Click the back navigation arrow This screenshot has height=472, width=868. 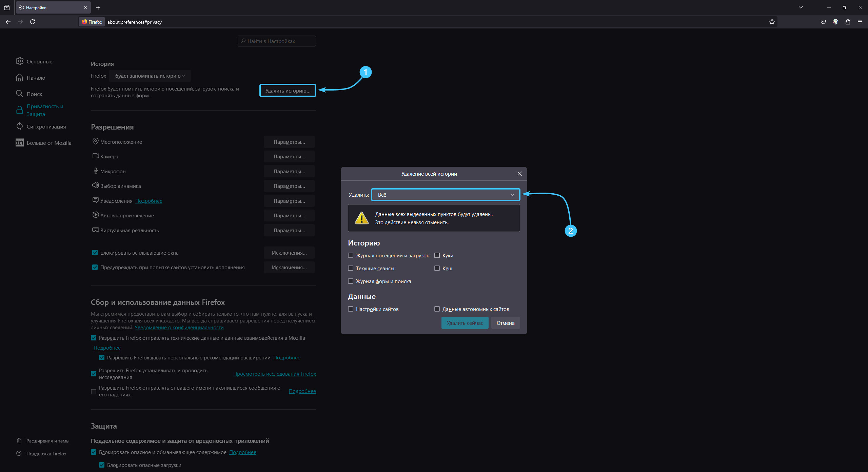pyautogui.click(x=8, y=22)
